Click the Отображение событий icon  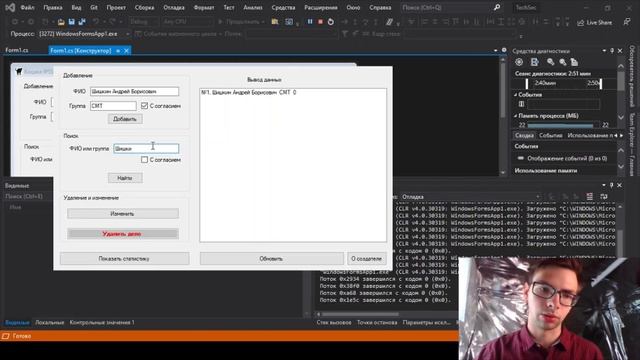[x=520, y=158]
